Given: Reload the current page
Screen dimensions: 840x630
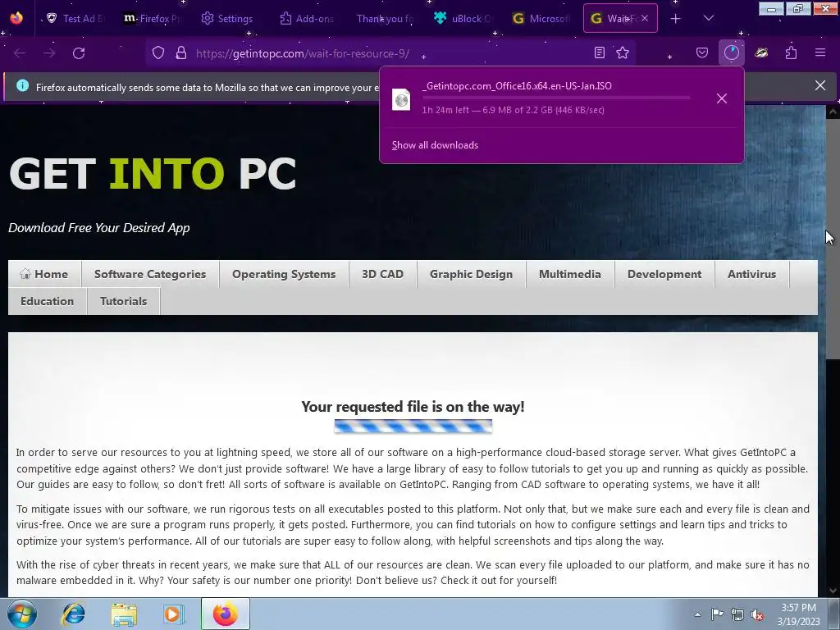Looking at the screenshot, I should click(x=79, y=53).
